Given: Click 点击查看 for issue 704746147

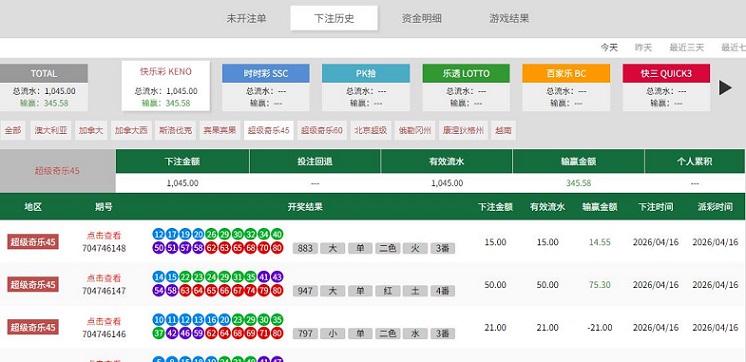Looking at the screenshot, I should coord(104,278).
